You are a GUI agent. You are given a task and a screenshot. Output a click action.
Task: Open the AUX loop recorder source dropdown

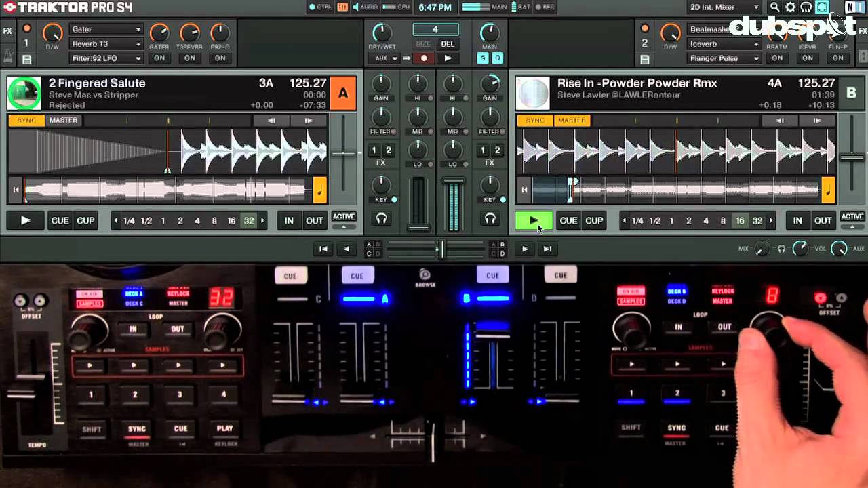pyautogui.click(x=384, y=58)
